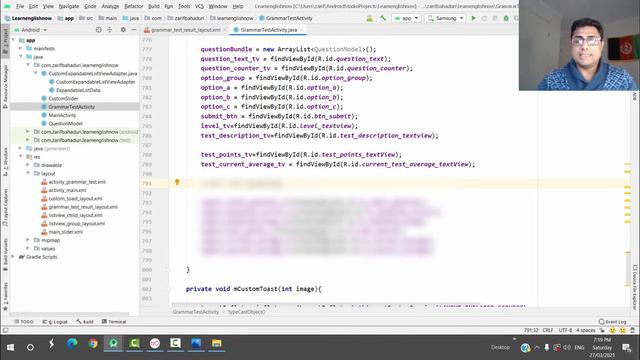Screen dimensions: 640x360
Task: Open Android Studio taskbar icon
Action: [x=113, y=344]
